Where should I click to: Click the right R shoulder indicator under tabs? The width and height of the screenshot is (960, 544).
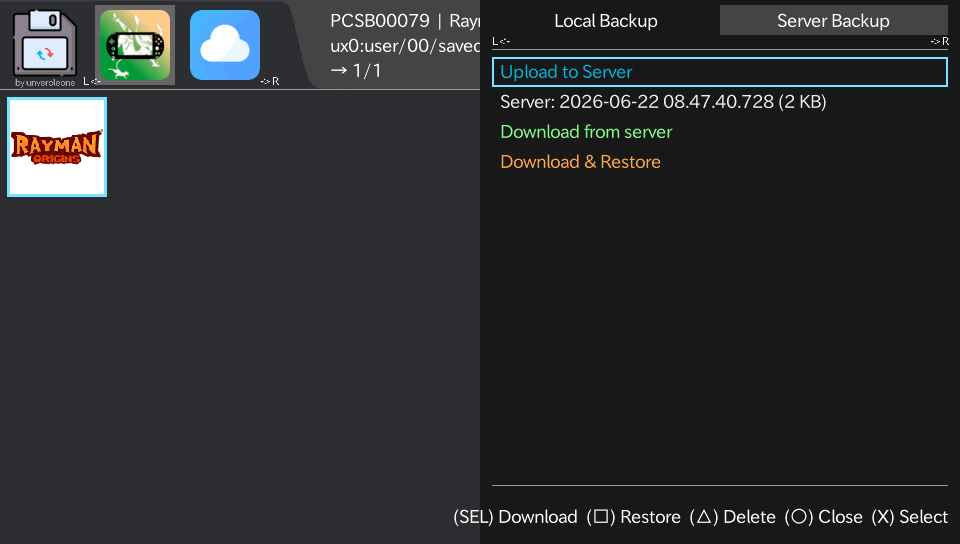pos(939,41)
